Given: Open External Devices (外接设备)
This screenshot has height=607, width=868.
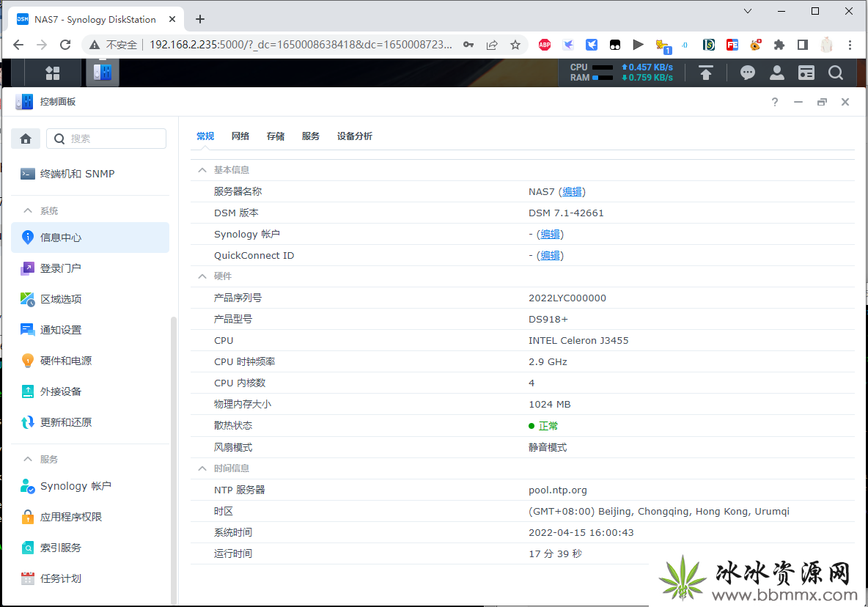Looking at the screenshot, I should (x=90, y=391).
